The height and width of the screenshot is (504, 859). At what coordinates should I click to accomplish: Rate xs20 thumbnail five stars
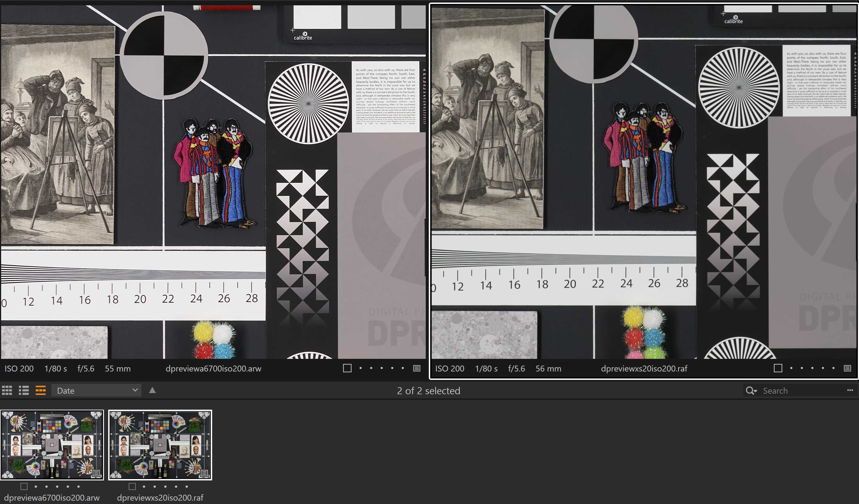tap(187, 486)
